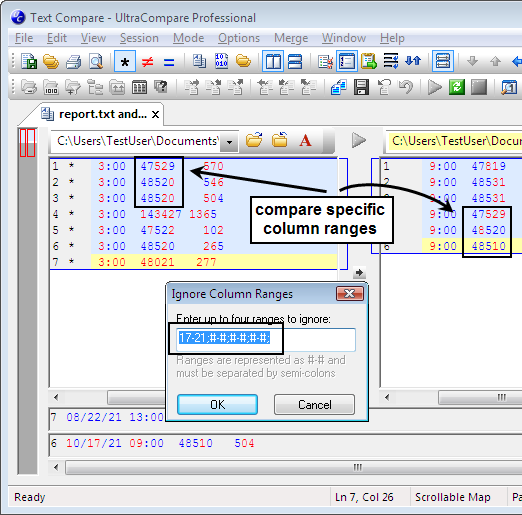
Task: Click bottom output pane scrollbar thumb
Action: 294,467
